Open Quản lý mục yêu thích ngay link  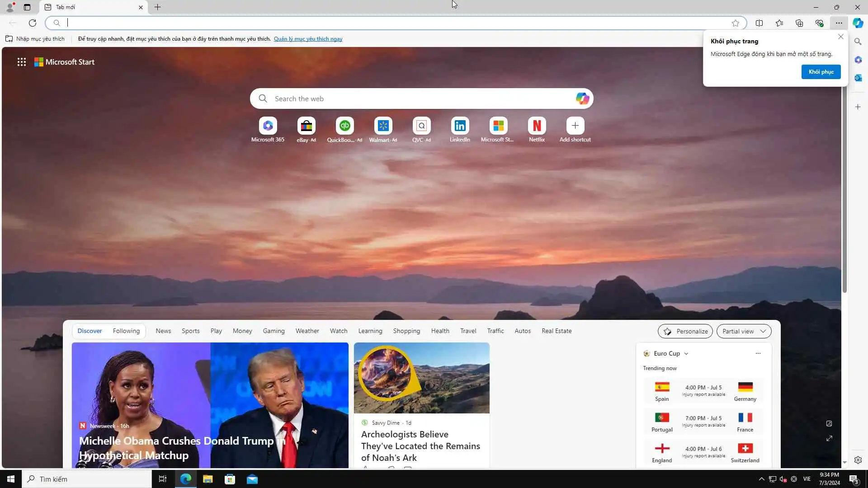click(x=308, y=39)
